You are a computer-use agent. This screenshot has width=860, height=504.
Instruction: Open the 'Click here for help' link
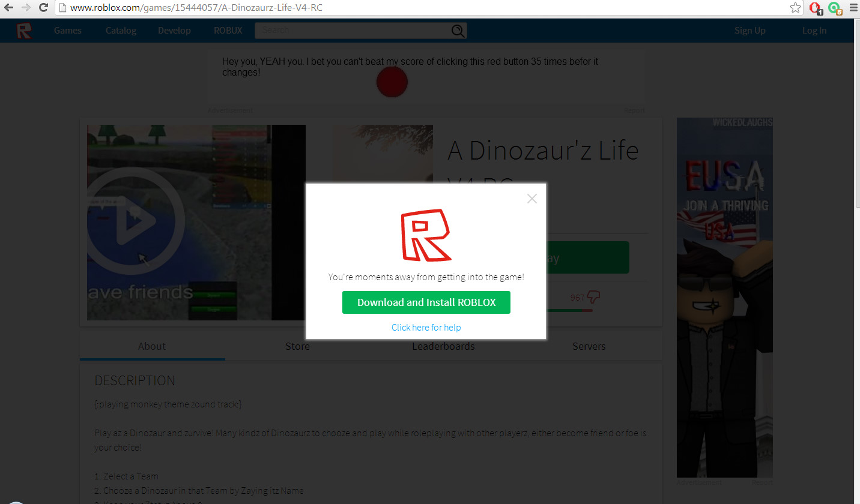click(x=426, y=328)
